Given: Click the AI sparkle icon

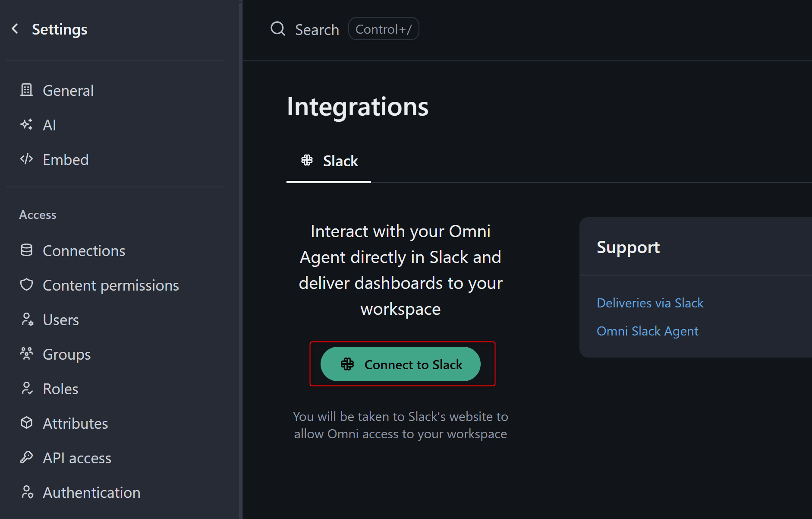Looking at the screenshot, I should (27, 124).
